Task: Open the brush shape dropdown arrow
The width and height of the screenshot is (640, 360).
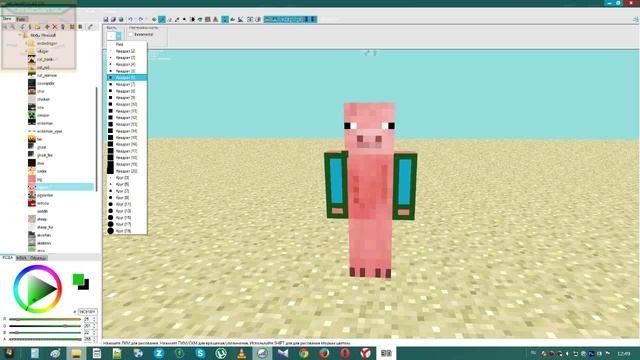Action: click(119, 36)
